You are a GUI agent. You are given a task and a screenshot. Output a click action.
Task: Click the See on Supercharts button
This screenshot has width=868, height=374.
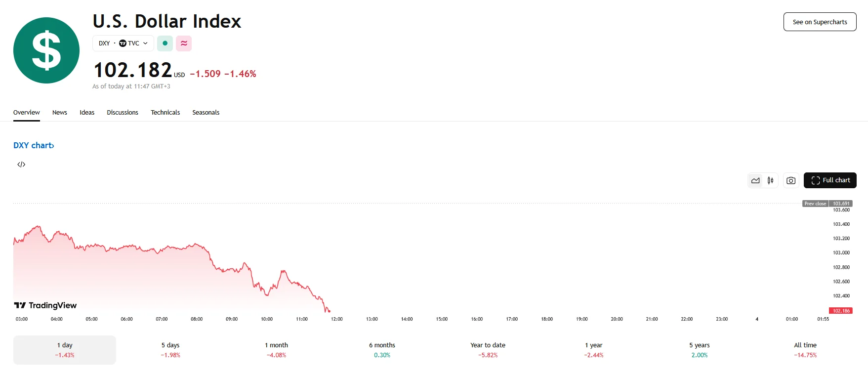point(820,22)
